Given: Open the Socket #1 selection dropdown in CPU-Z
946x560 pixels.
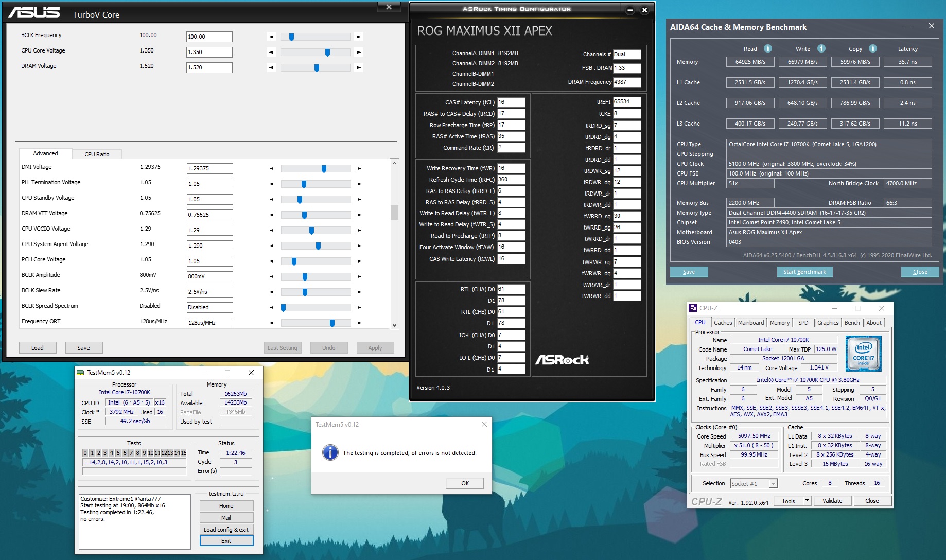Looking at the screenshot, I should [773, 484].
